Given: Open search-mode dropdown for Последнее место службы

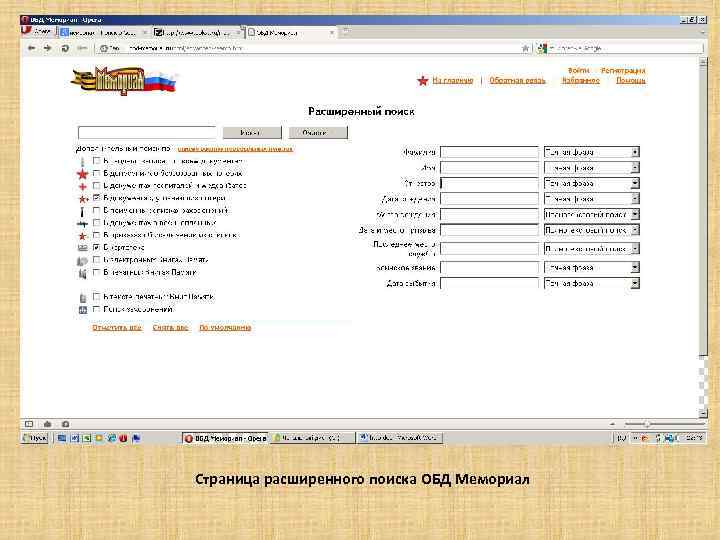Looking at the screenshot, I should 591,249.
